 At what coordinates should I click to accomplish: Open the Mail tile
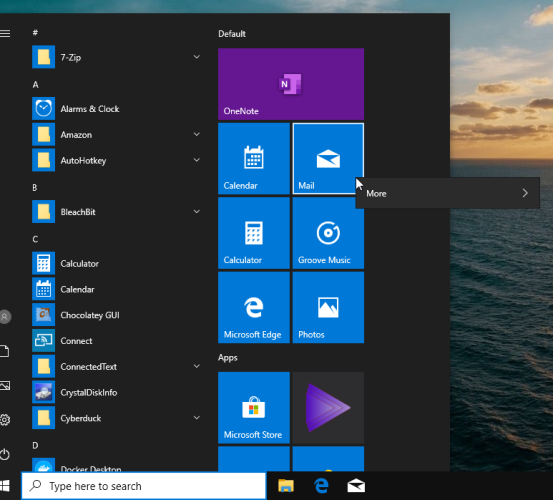[x=328, y=159]
